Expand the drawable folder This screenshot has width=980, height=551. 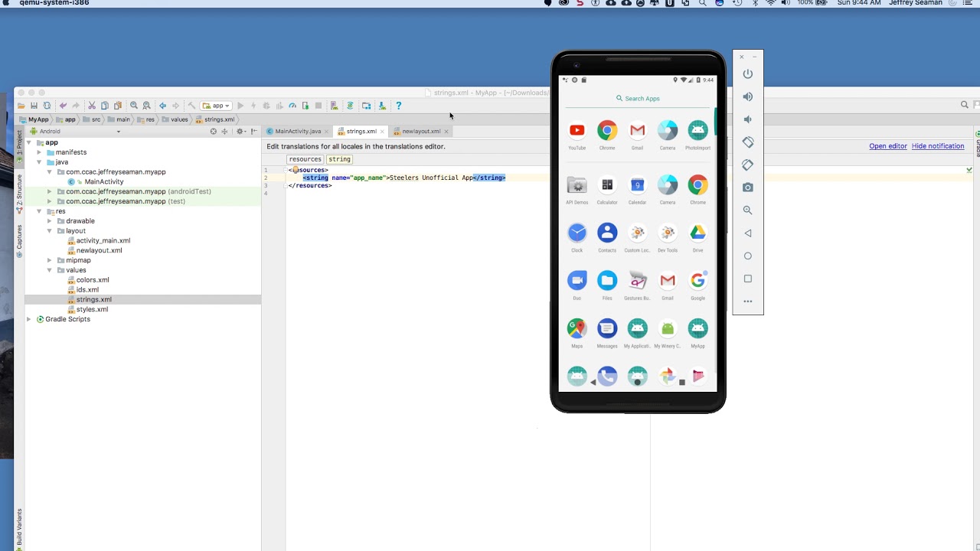tap(50, 221)
